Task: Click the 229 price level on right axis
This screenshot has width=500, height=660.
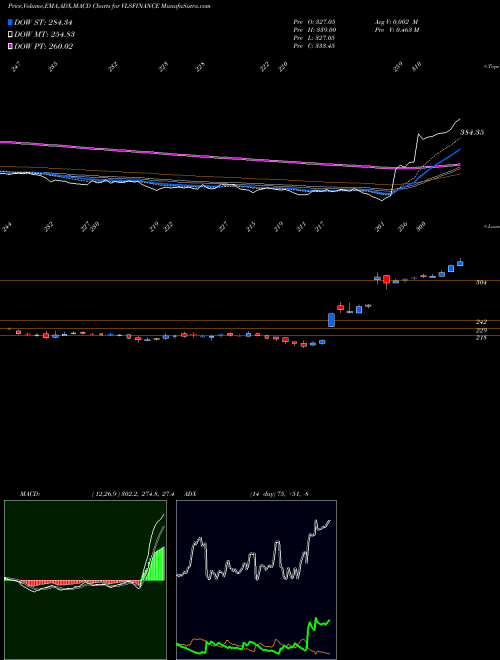Action: coord(481,330)
